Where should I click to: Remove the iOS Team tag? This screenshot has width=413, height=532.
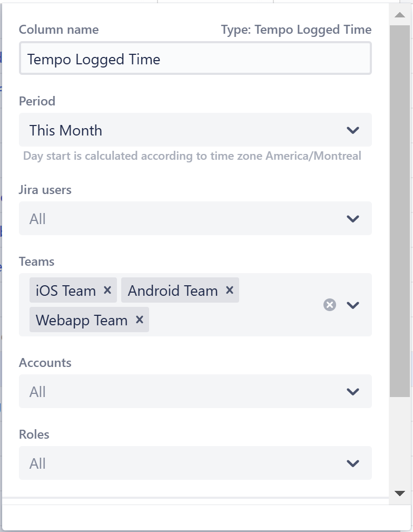[x=107, y=290]
